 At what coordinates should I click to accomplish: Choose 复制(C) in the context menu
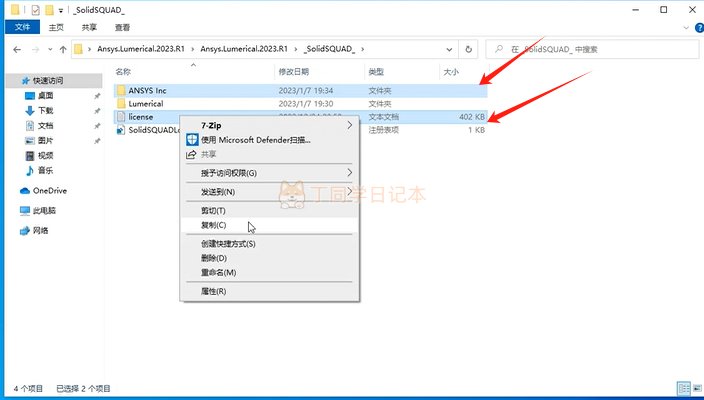click(269, 225)
